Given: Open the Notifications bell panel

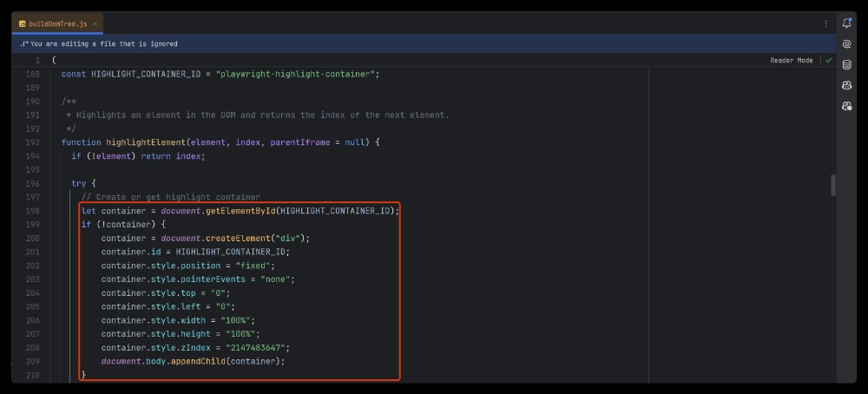Looking at the screenshot, I should pyautogui.click(x=846, y=23).
